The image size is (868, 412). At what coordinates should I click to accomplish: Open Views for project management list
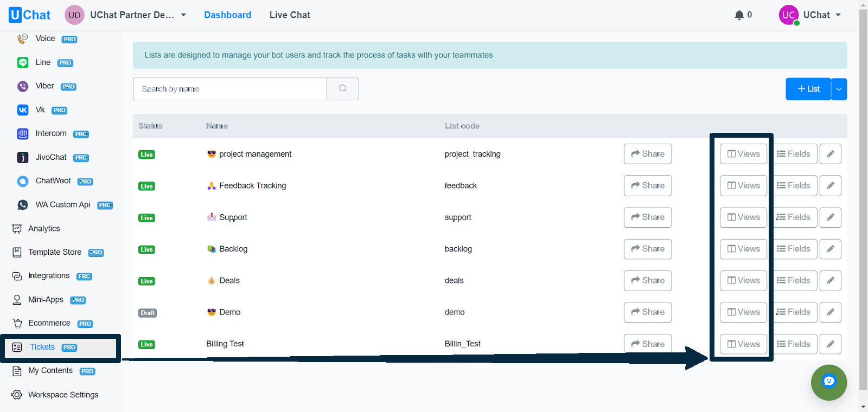pyautogui.click(x=744, y=154)
